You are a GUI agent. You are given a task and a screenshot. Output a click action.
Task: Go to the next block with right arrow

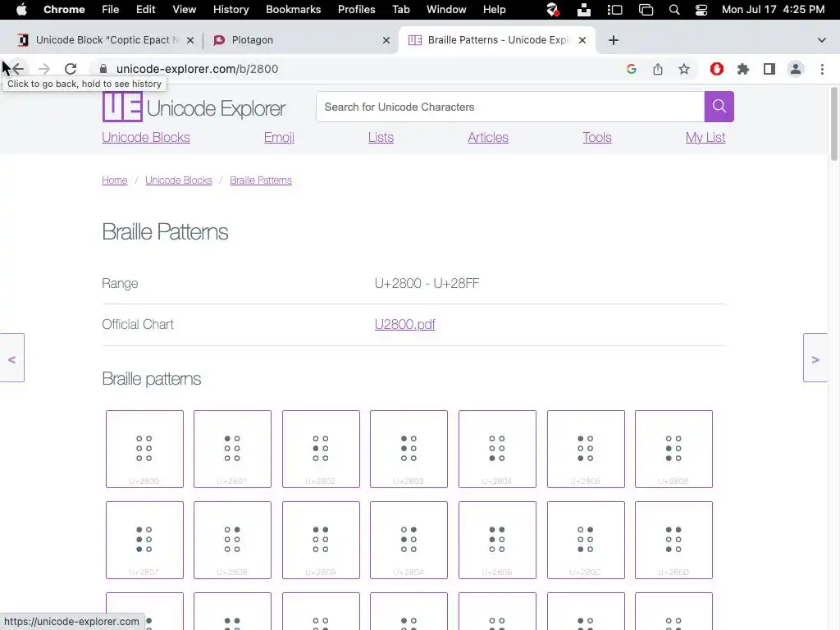pyautogui.click(x=815, y=358)
